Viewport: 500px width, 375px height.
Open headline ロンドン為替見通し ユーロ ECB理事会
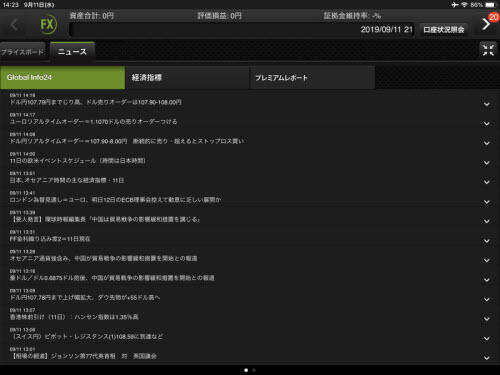pos(115,200)
